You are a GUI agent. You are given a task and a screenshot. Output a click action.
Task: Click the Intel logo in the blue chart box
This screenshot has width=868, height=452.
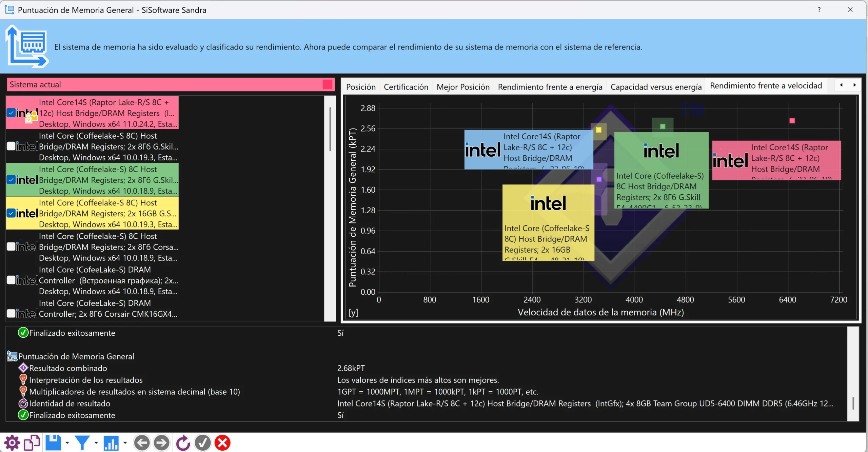pyautogui.click(x=482, y=150)
